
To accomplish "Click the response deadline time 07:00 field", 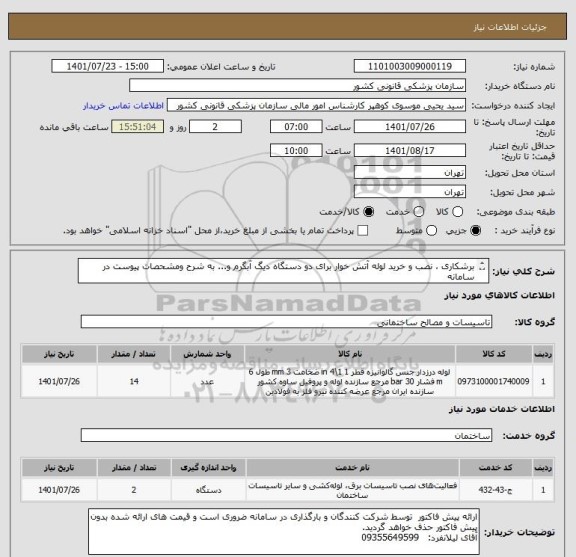I will tap(296, 127).
